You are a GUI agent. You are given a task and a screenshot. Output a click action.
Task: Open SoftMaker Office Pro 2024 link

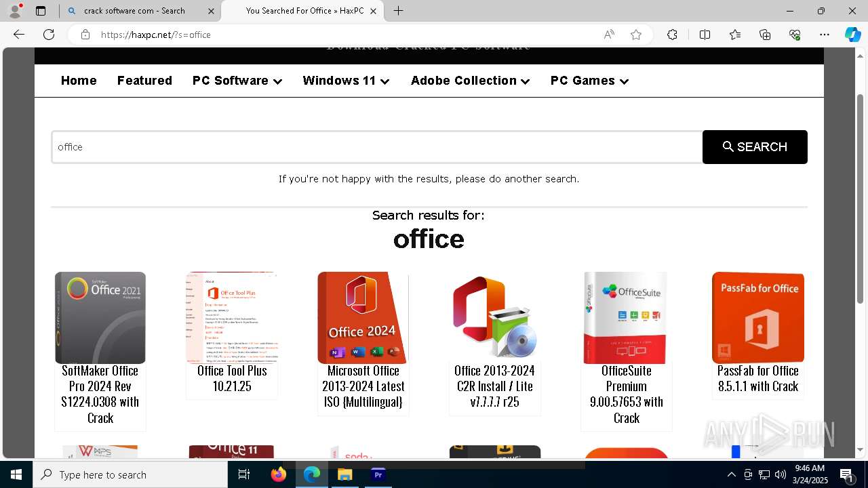point(100,394)
